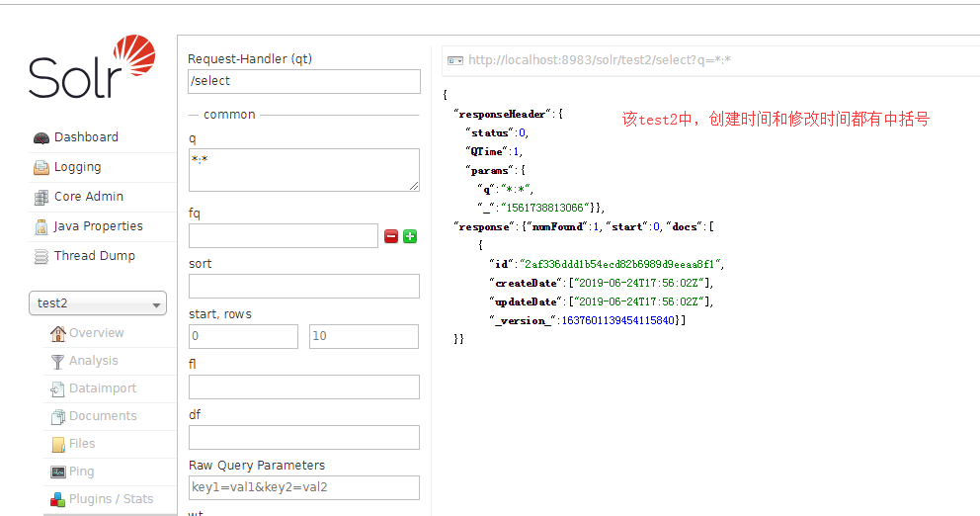Click the Dataimport document icon

(x=57, y=389)
